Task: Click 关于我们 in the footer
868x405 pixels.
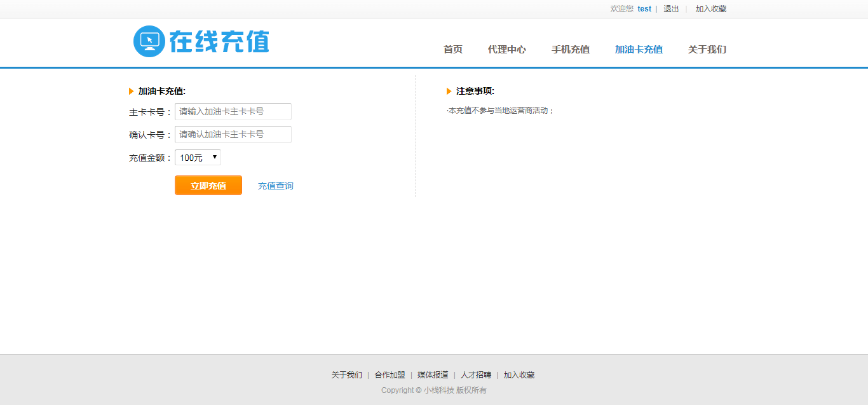Action: coord(346,375)
